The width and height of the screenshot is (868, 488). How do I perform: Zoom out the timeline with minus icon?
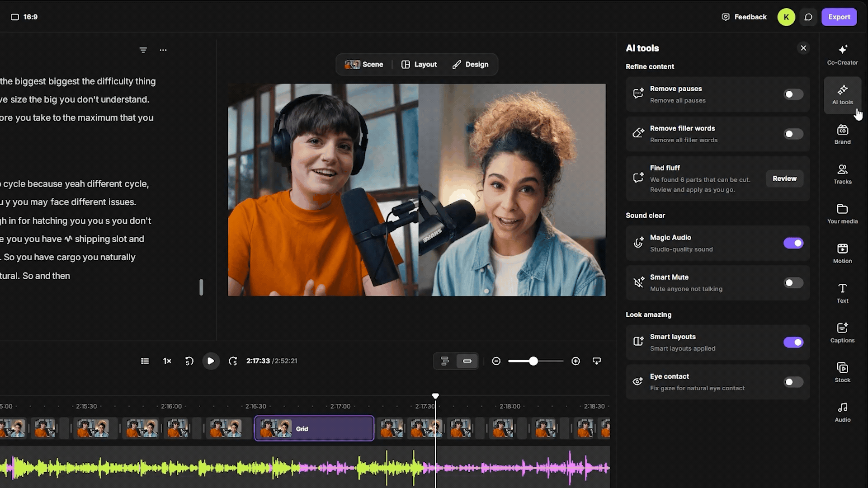coord(496,361)
